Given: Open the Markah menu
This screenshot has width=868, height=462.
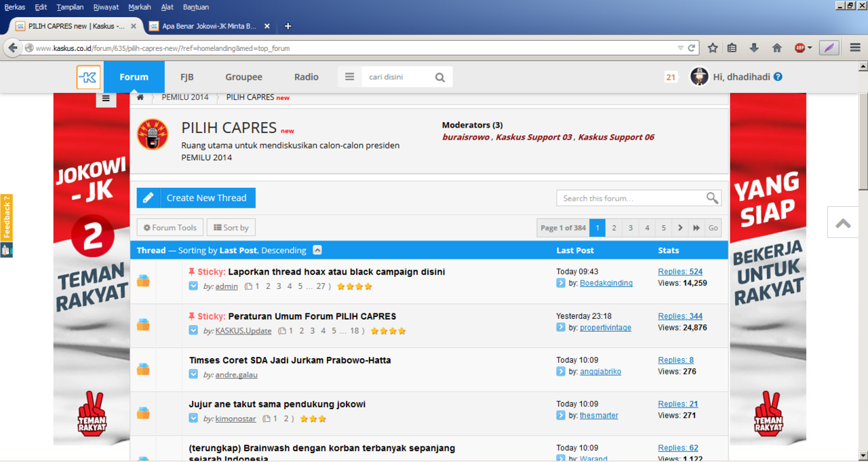Looking at the screenshot, I should coord(140,7).
